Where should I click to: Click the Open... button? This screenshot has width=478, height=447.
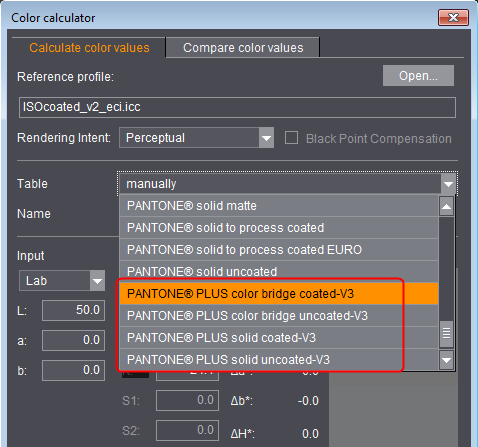pos(418,76)
